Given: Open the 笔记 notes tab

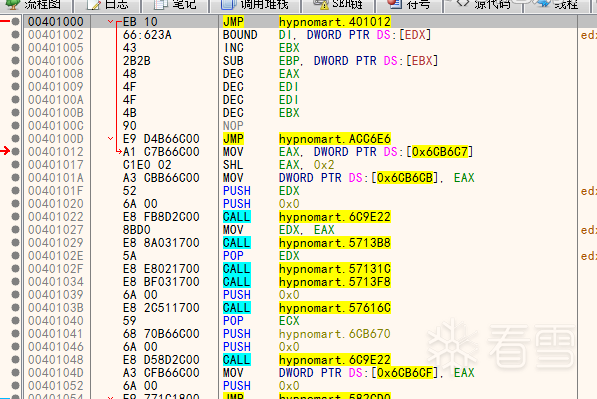Looking at the screenshot, I should [x=175, y=5].
